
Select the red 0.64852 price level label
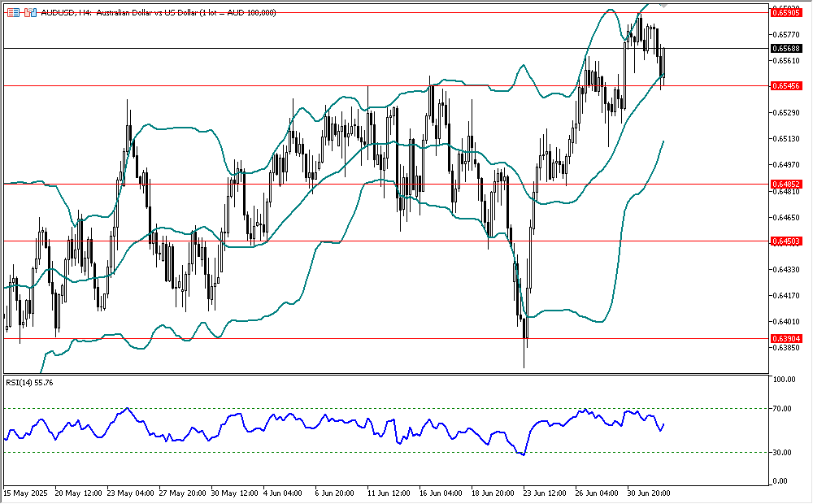(786, 184)
